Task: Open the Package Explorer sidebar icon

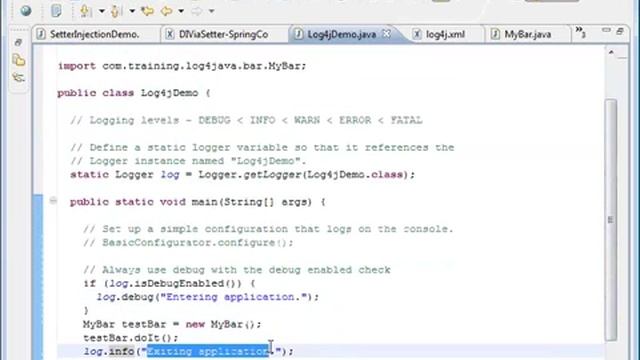Action: [x=18, y=60]
